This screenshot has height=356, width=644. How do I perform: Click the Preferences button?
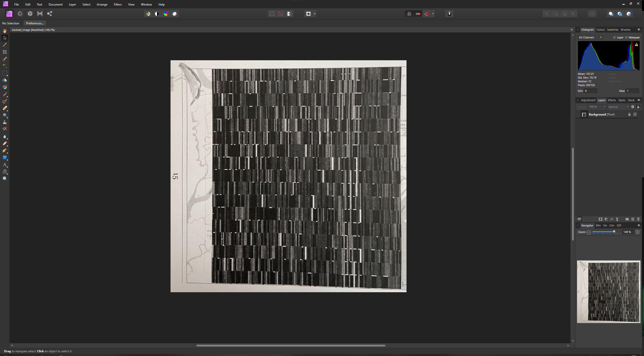(35, 23)
